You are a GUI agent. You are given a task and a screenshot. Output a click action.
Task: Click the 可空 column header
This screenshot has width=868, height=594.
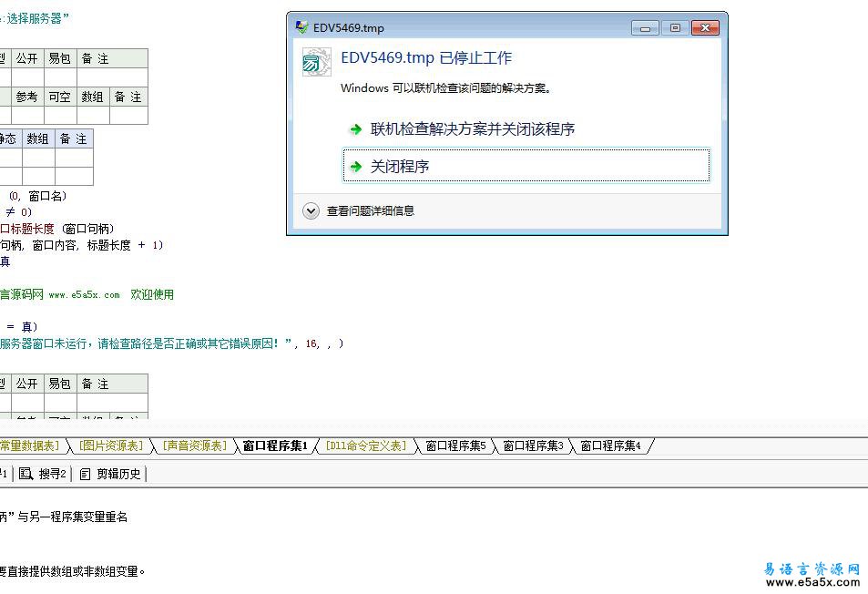pos(60,97)
